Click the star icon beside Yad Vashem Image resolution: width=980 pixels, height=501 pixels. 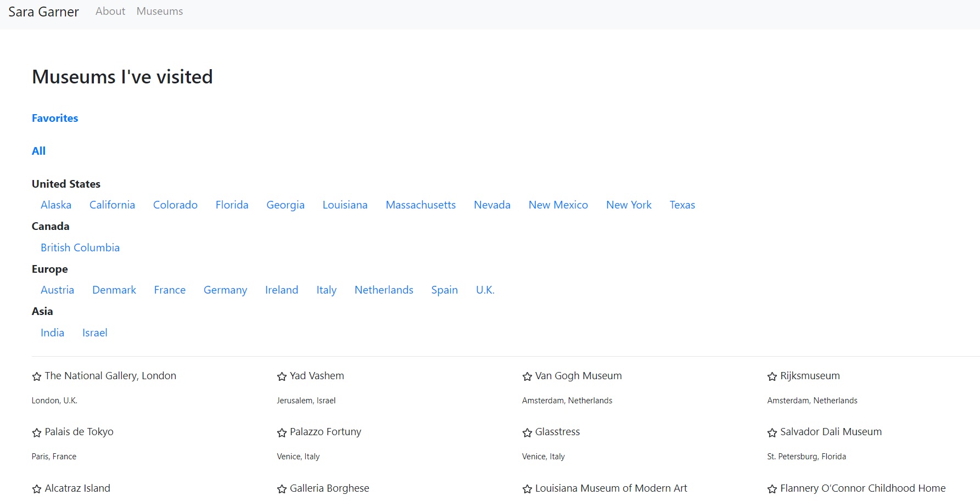point(282,376)
